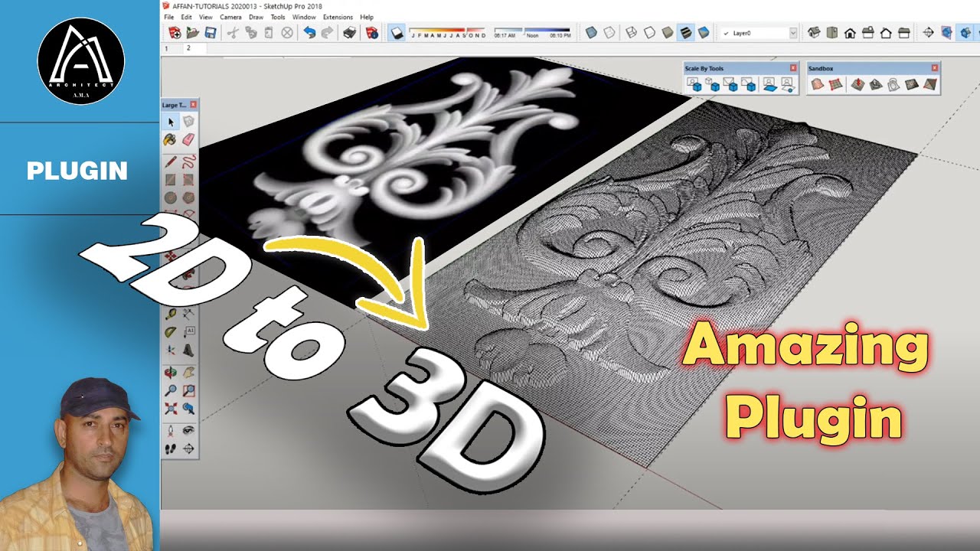This screenshot has height=551, width=980.
Task: Select Sandbox From Contours tool
Action: 818,84
